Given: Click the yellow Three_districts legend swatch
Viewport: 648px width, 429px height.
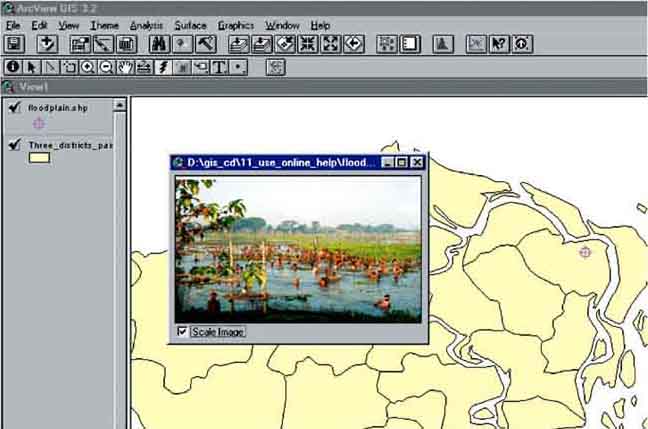Looking at the screenshot, I should click(x=39, y=158).
